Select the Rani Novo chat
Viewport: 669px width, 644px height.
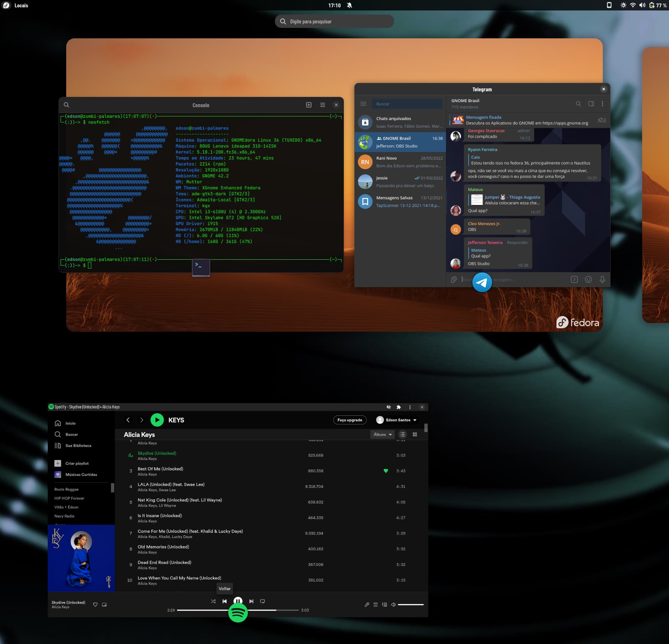(x=400, y=162)
